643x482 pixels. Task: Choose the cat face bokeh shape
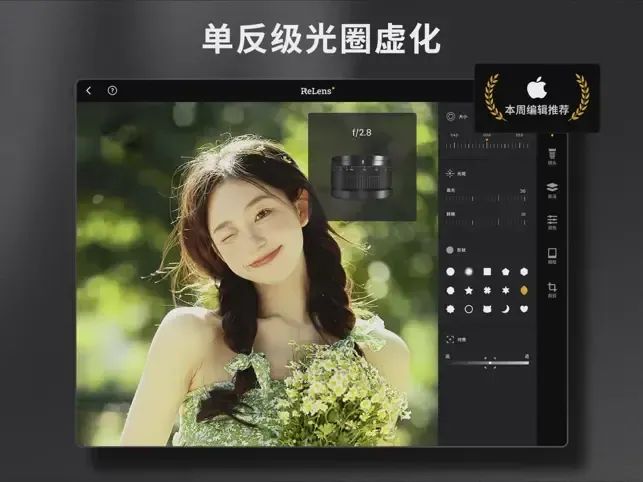tap(487, 309)
